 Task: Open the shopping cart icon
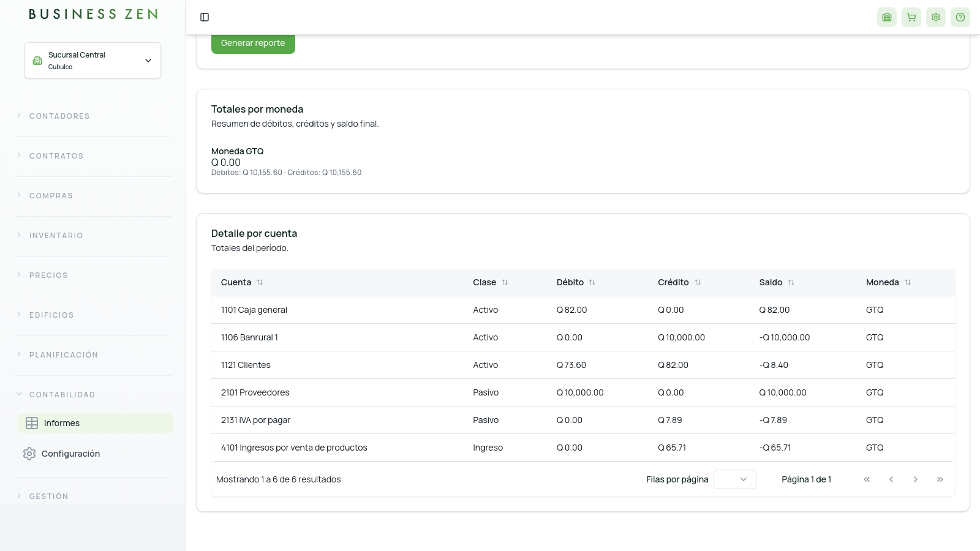coord(911,17)
